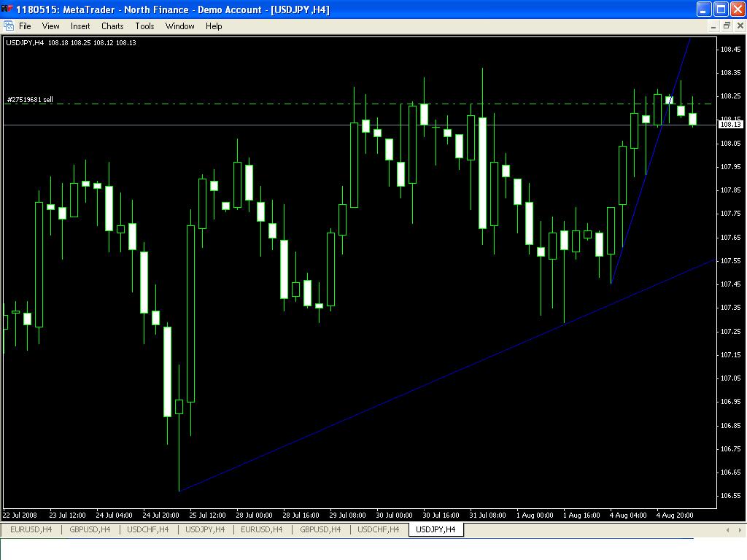Maximize the MetaTrader main window
This screenshot has width=747, height=560.
tap(721, 9)
